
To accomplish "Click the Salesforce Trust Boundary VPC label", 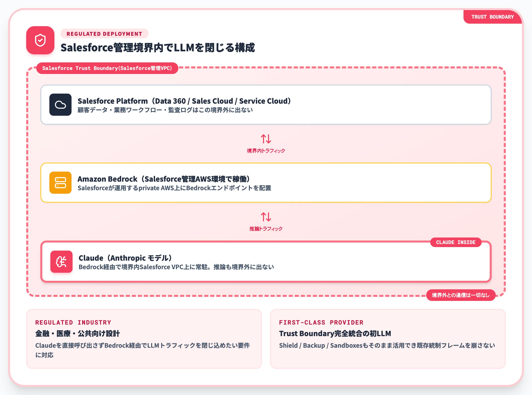I will tap(107, 68).
